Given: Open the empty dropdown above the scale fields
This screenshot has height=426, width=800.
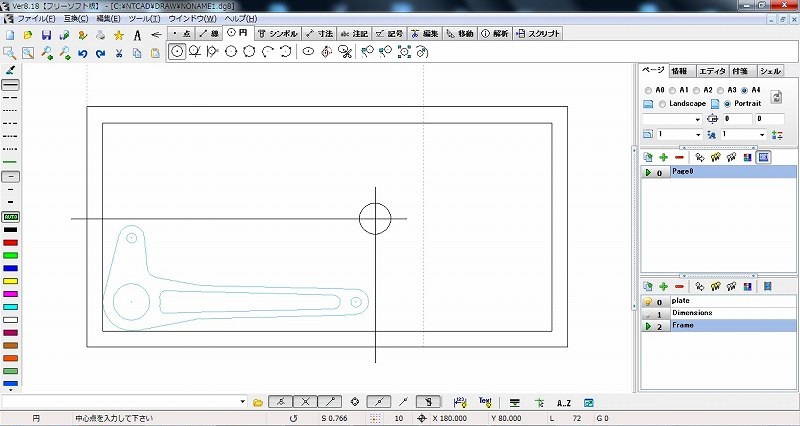Looking at the screenshot, I should coord(699,119).
